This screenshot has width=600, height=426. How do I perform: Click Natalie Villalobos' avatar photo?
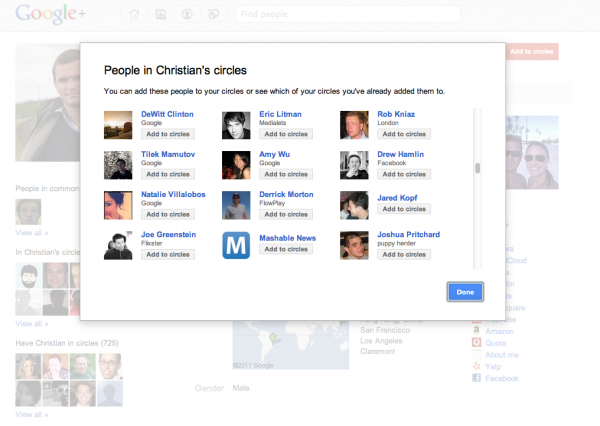[118, 206]
